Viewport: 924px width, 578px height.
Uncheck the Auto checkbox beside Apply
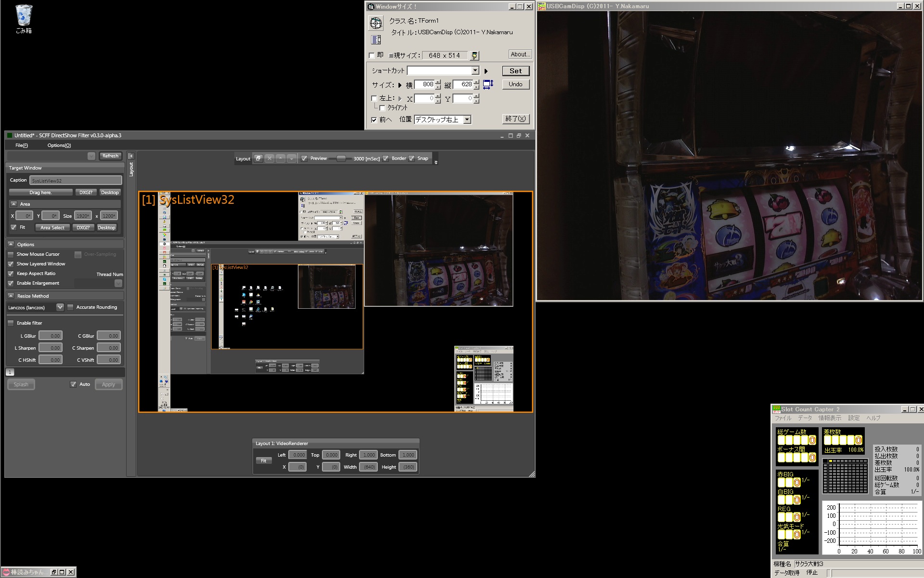(x=73, y=384)
